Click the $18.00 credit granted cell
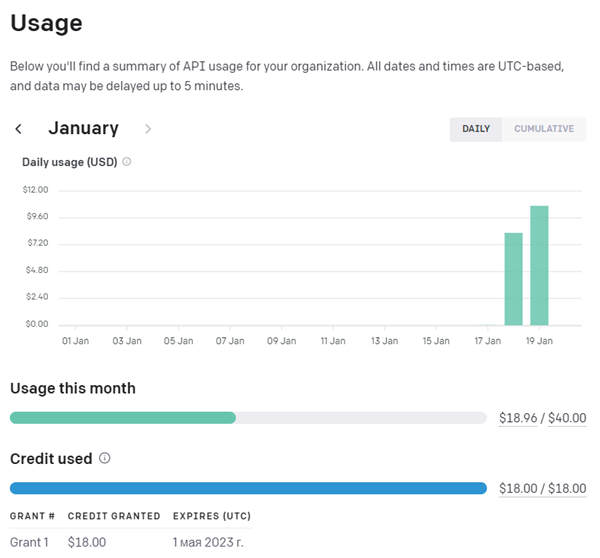Screen dimensions: 600x558 pyautogui.click(x=87, y=542)
